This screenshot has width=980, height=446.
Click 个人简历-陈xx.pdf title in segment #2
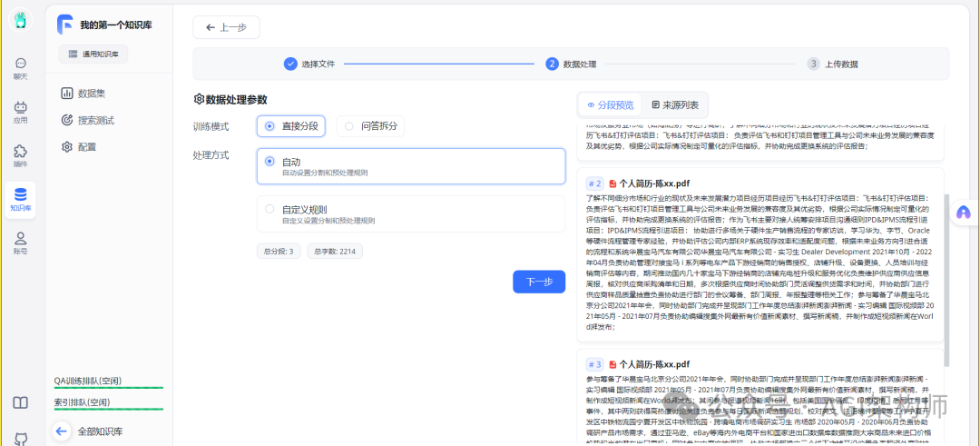click(x=654, y=183)
